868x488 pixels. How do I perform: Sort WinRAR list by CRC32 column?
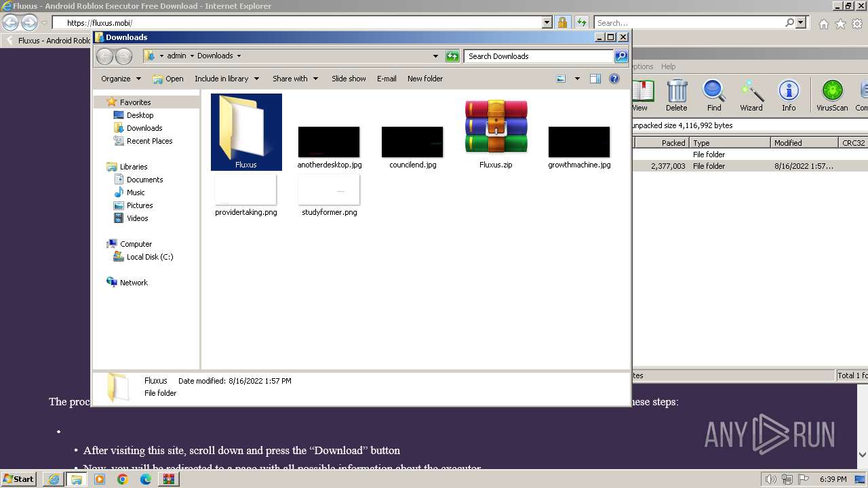point(853,143)
